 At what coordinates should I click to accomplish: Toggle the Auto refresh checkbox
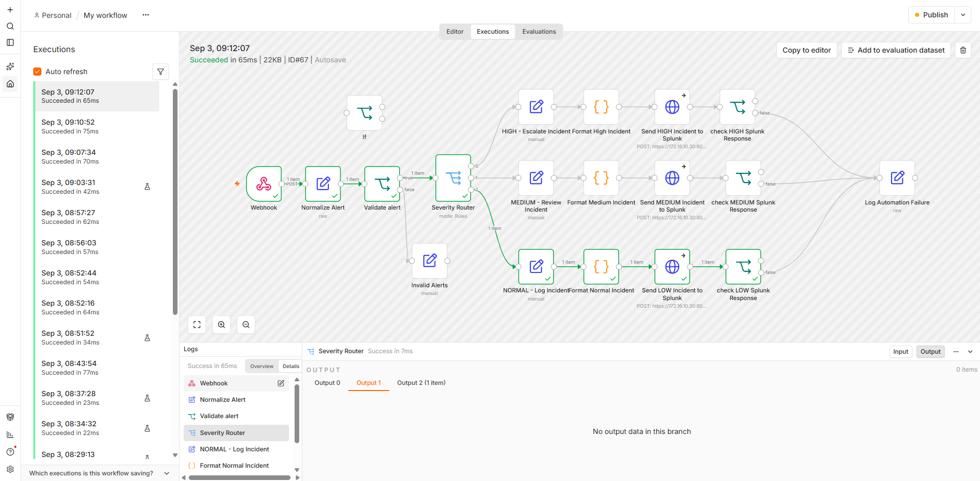37,72
